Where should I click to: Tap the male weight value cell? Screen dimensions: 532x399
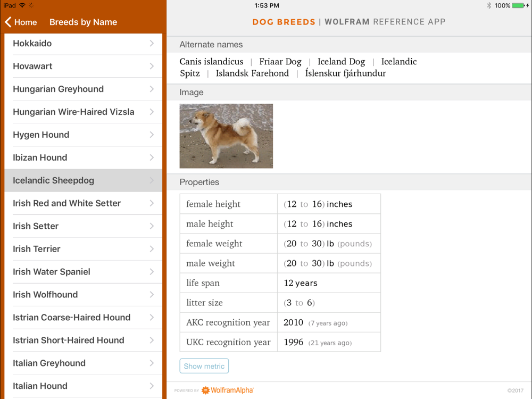[x=329, y=263]
